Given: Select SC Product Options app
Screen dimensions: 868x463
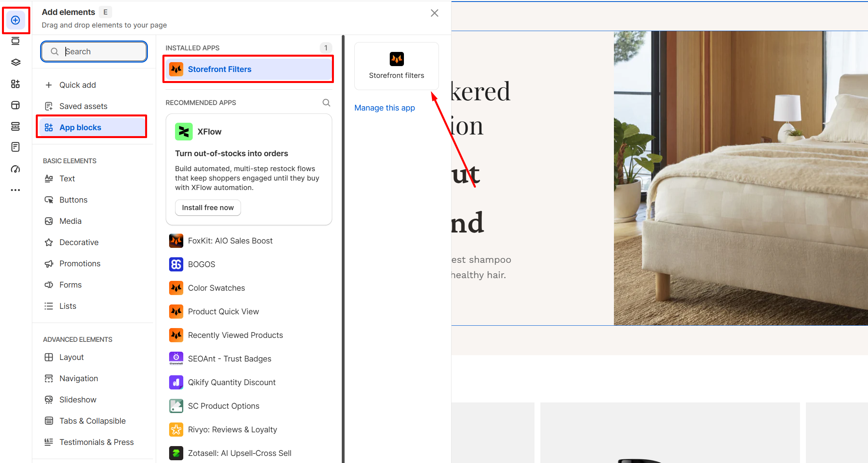Looking at the screenshot, I should pos(249,406).
